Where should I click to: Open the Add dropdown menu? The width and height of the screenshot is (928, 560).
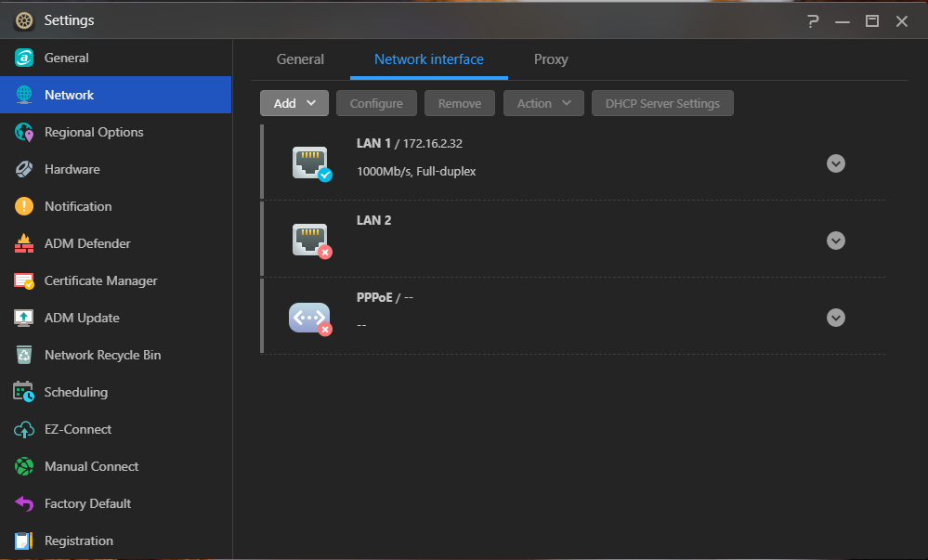tap(294, 103)
